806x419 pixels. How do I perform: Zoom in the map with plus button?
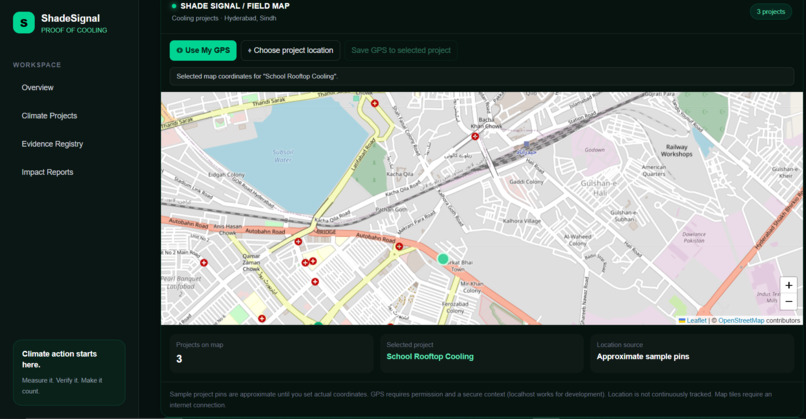click(789, 285)
